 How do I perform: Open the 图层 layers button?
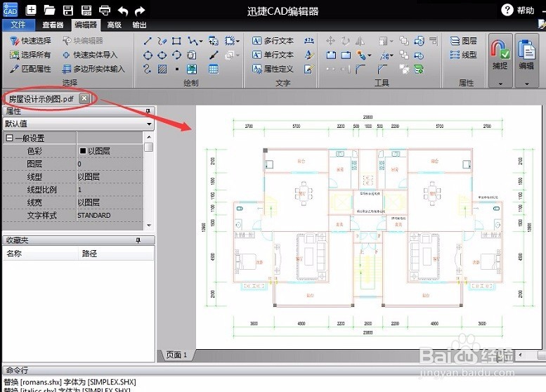click(464, 41)
